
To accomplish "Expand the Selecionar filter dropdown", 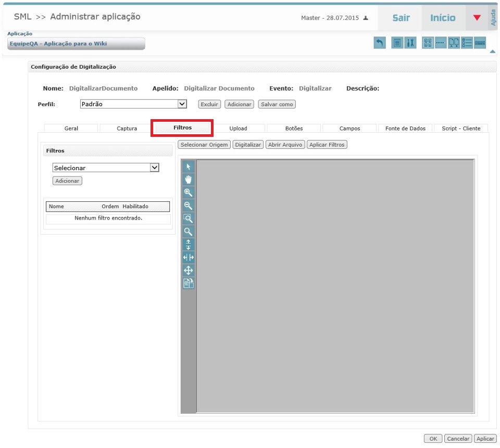I will (x=106, y=168).
